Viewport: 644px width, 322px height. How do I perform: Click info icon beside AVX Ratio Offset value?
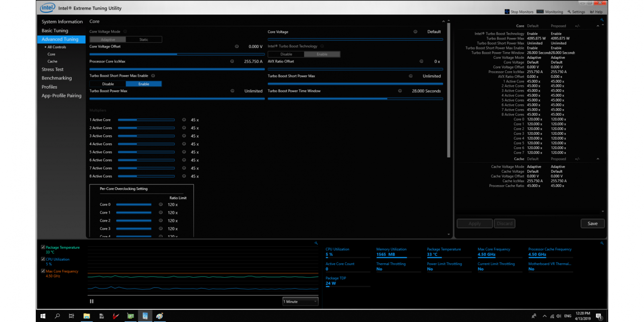(x=421, y=61)
